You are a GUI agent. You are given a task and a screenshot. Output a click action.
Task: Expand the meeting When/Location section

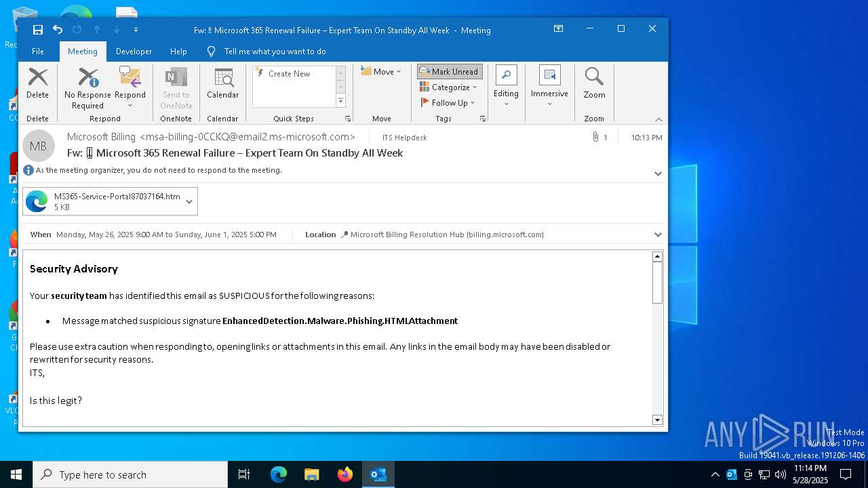tap(658, 235)
